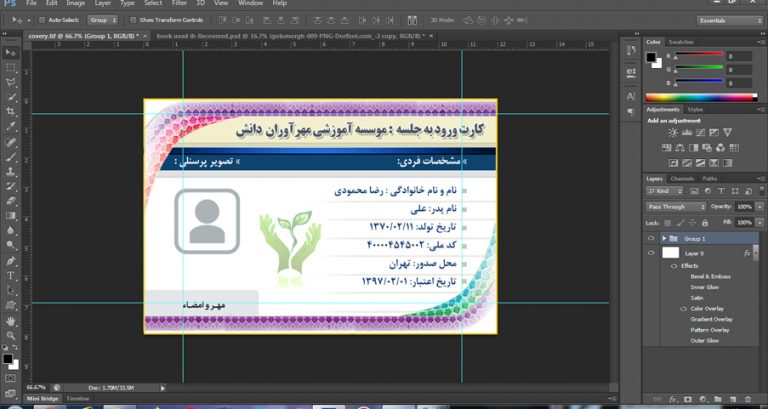Select the Eraser tool
The width and height of the screenshot is (768, 409).
point(10,201)
